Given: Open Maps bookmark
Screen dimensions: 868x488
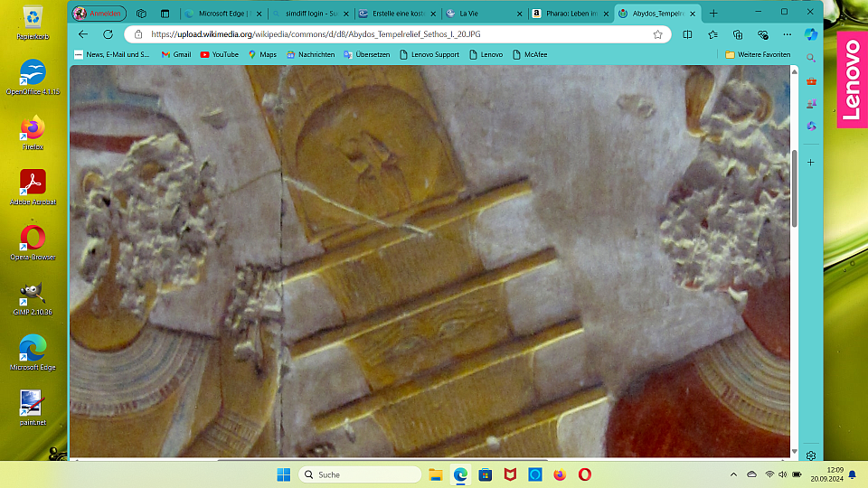Looking at the screenshot, I should click(x=262, y=54).
